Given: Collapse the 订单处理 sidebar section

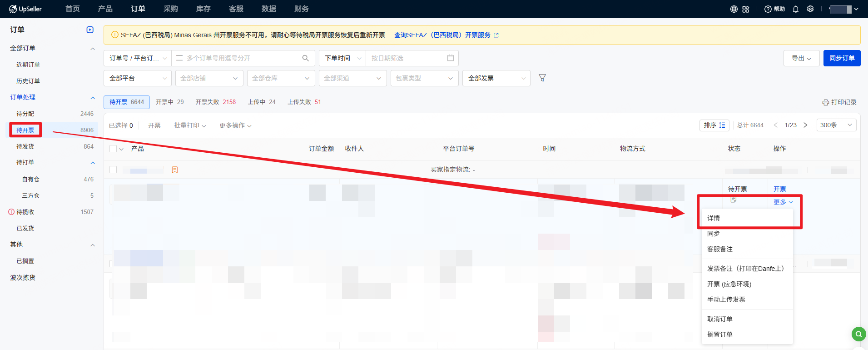Looking at the screenshot, I should [x=93, y=97].
